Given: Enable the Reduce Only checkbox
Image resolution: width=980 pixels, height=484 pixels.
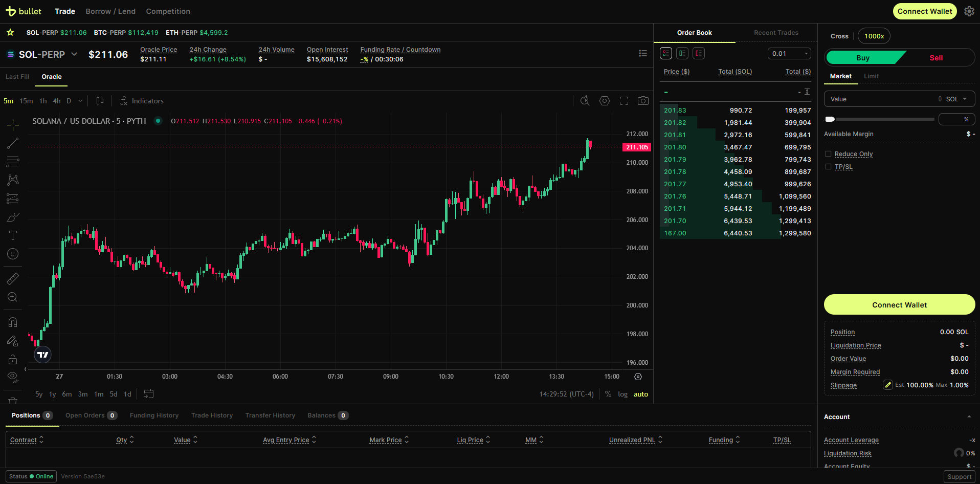Looking at the screenshot, I should pos(828,154).
